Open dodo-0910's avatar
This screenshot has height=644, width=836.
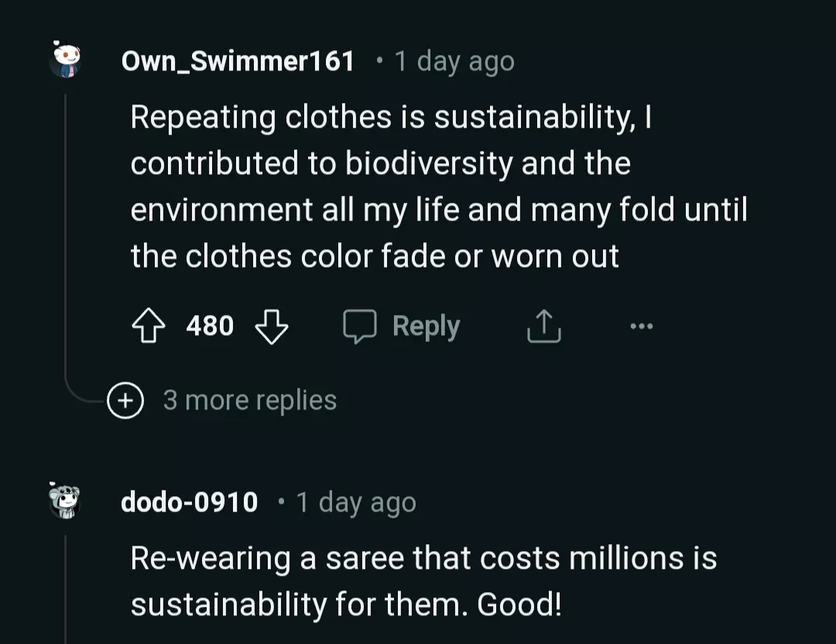point(66,502)
